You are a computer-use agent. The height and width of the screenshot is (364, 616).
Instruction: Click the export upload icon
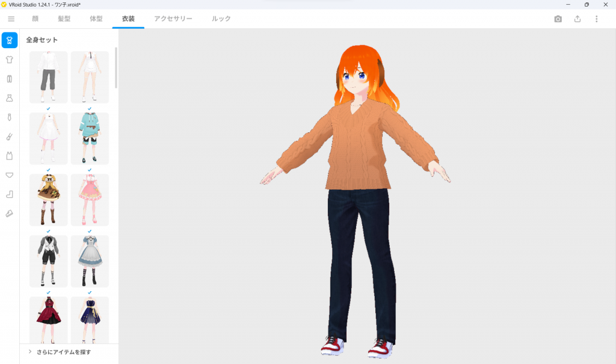click(x=577, y=19)
